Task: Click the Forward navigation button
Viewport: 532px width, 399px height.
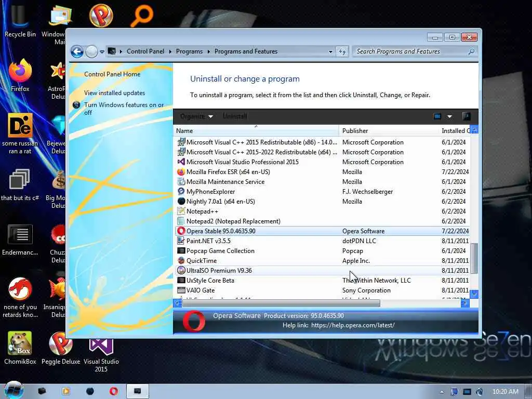Action: [x=91, y=52]
